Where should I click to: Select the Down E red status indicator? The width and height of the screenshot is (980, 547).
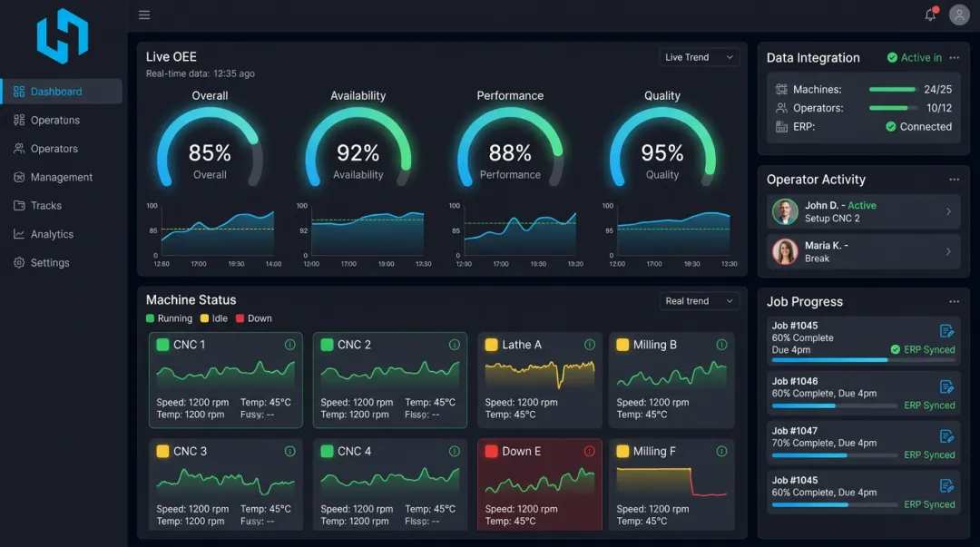pos(491,452)
